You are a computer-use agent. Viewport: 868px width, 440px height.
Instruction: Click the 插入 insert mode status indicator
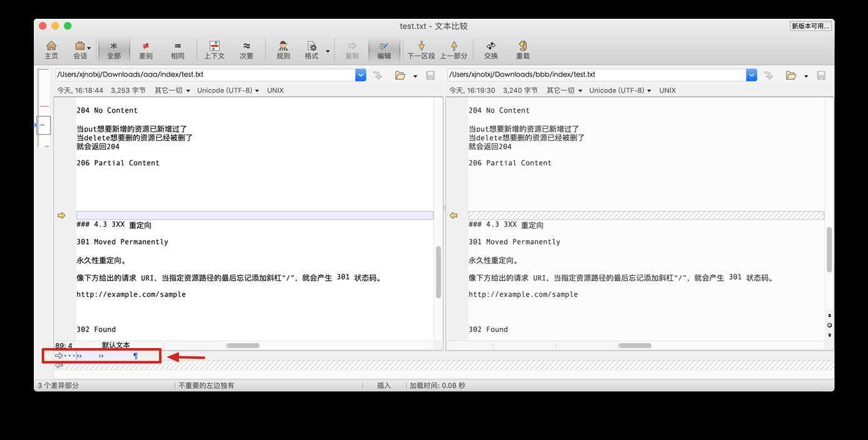(384, 386)
